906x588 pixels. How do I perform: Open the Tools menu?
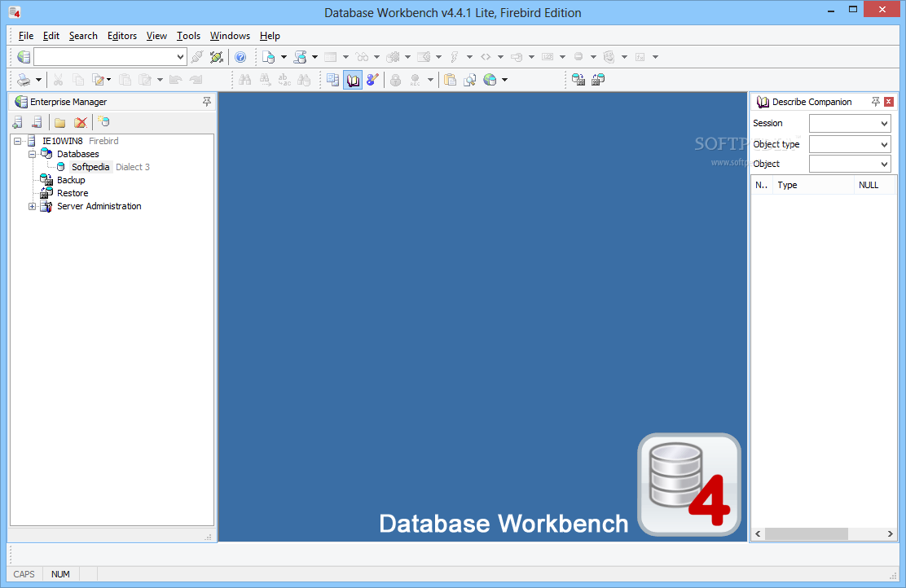[188, 36]
